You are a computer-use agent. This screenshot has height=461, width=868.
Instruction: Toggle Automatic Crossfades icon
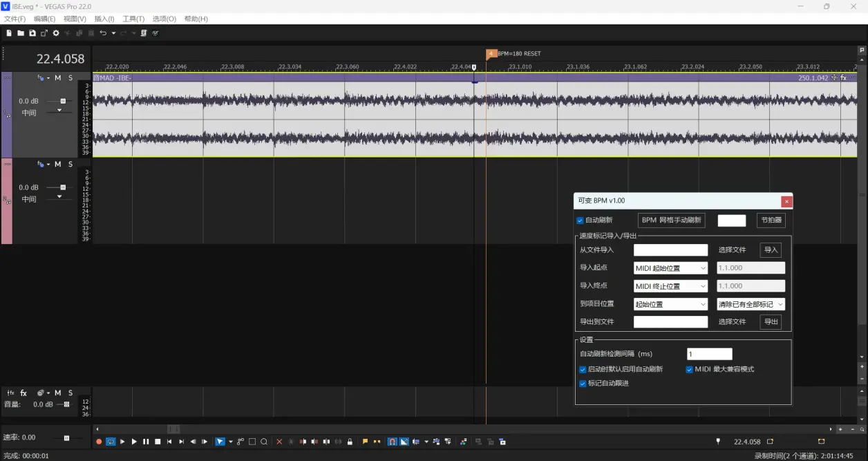click(x=404, y=442)
